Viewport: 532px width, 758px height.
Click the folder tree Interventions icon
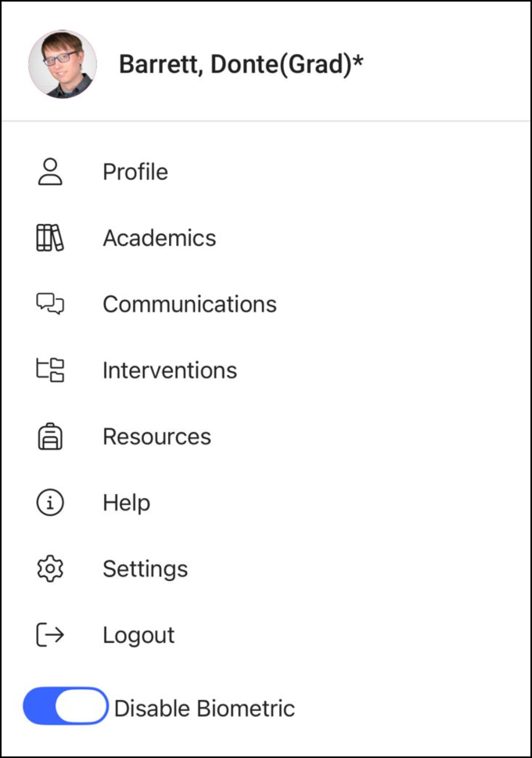[50, 370]
